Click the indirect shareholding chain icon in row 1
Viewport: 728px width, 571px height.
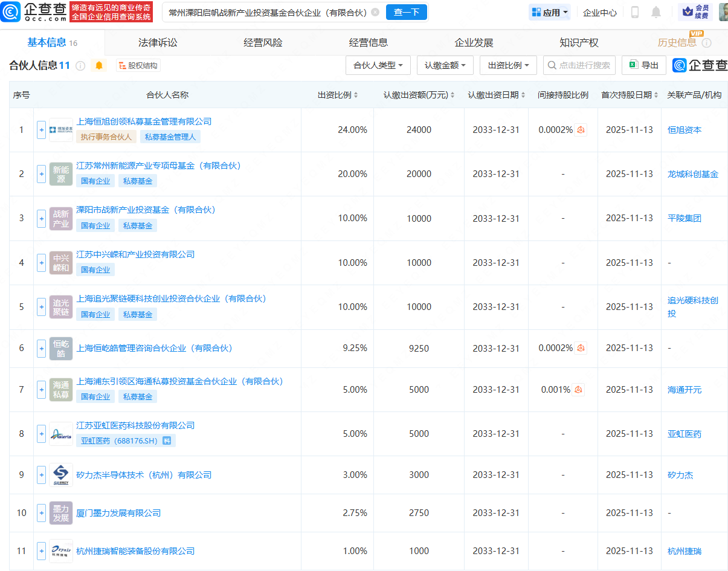point(581,130)
